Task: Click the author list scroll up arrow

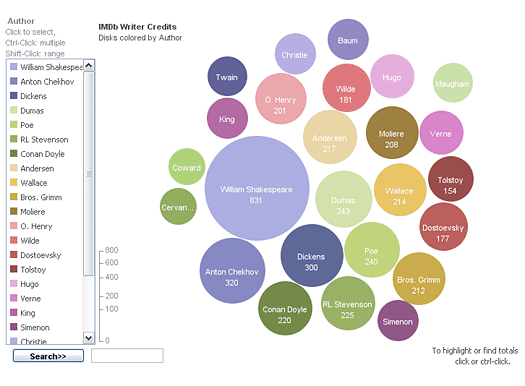Action: [x=89, y=65]
